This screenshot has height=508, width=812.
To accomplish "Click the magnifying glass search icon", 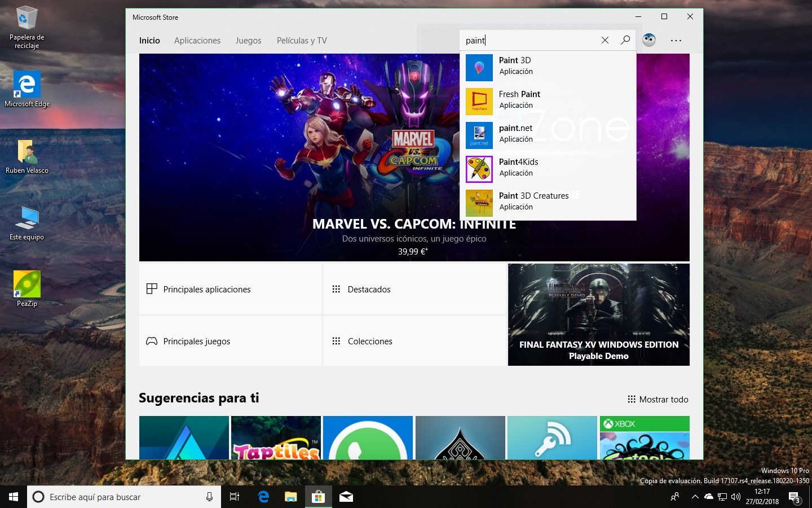I will click(625, 40).
